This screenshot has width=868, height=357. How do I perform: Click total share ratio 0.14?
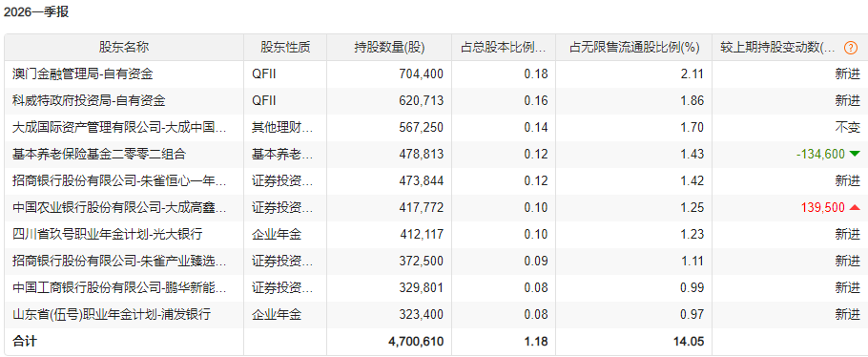tap(536, 128)
